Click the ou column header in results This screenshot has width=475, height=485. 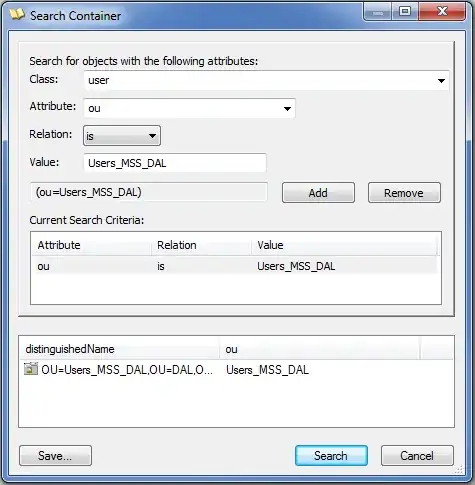319,349
